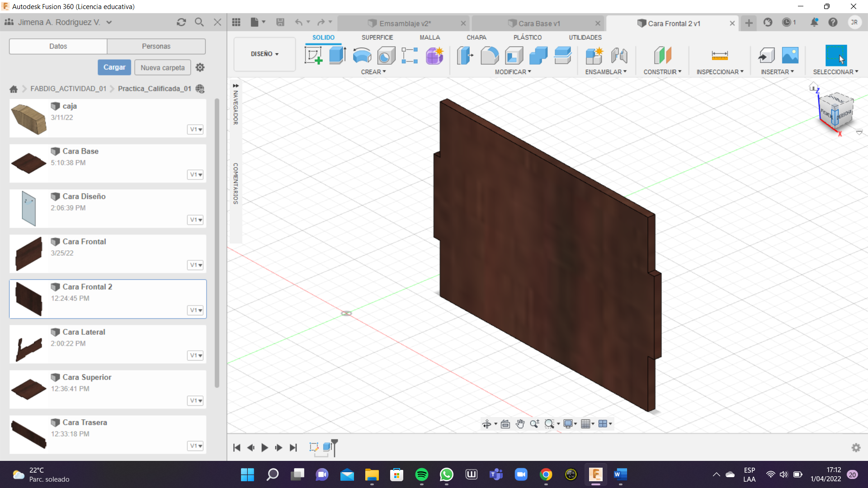Click the Cargar button
The width and height of the screenshot is (868, 488).
pos(114,67)
